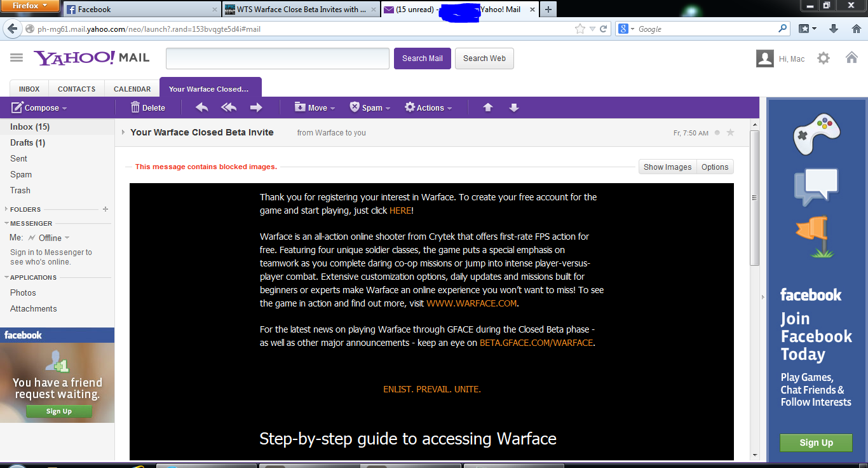Reload page using refresh icon
The height and width of the screenshot is (468, 868).
(x=604, y=29)
